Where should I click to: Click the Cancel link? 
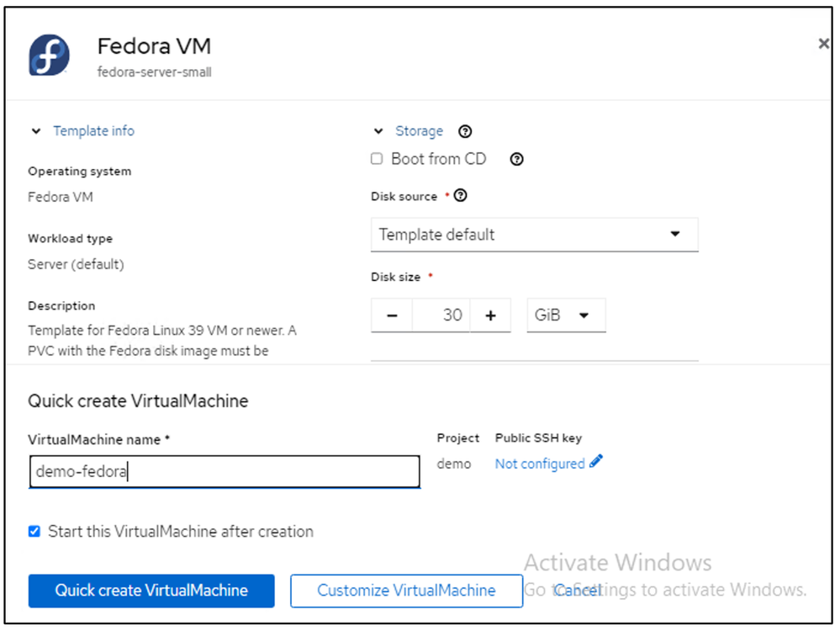point(578,591)
